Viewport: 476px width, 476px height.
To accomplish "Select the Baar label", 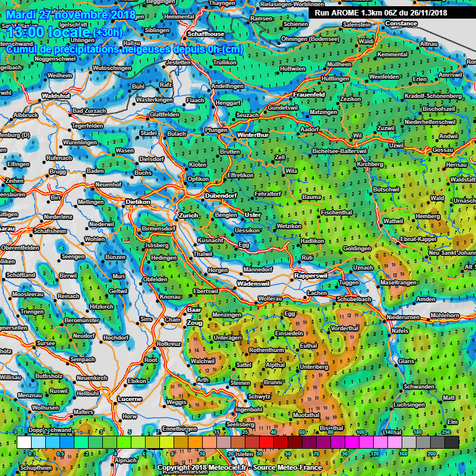I will [194, 310].
